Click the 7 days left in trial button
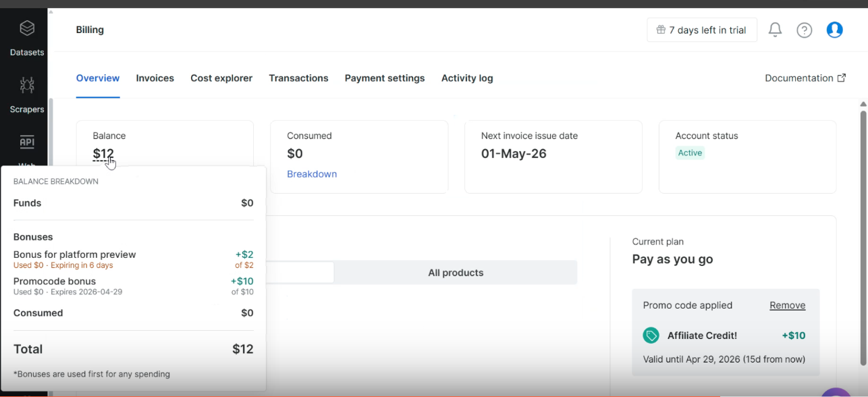The height and width of the screenshot is (397, 868). [702, 30]
